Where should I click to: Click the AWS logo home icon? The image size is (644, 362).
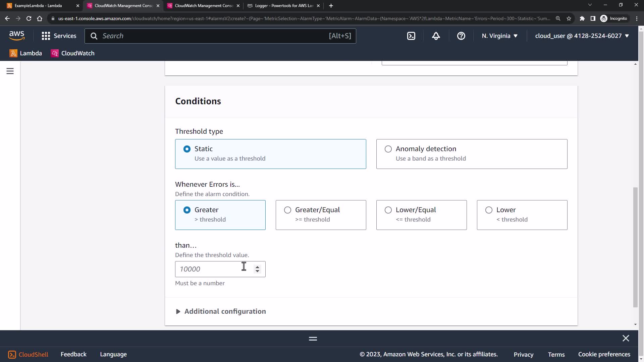click(x=17, y=36)
